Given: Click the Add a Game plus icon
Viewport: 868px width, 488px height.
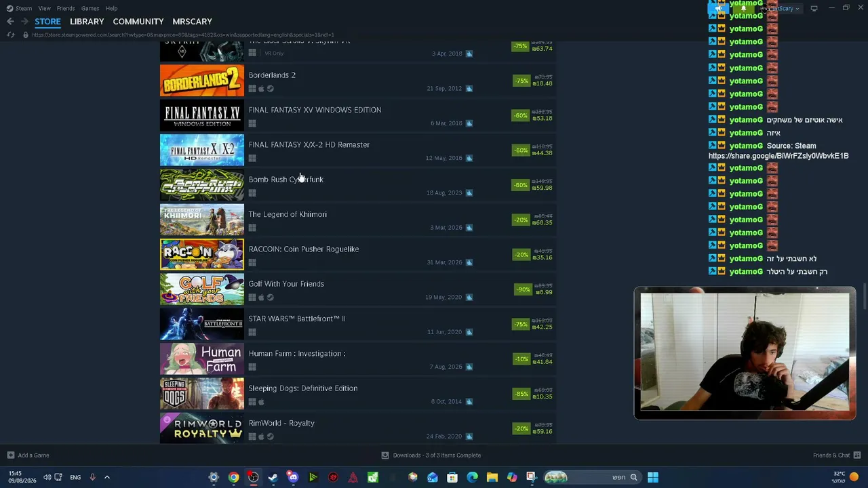Looking at the screenshot, I should (x=10, y=455).
